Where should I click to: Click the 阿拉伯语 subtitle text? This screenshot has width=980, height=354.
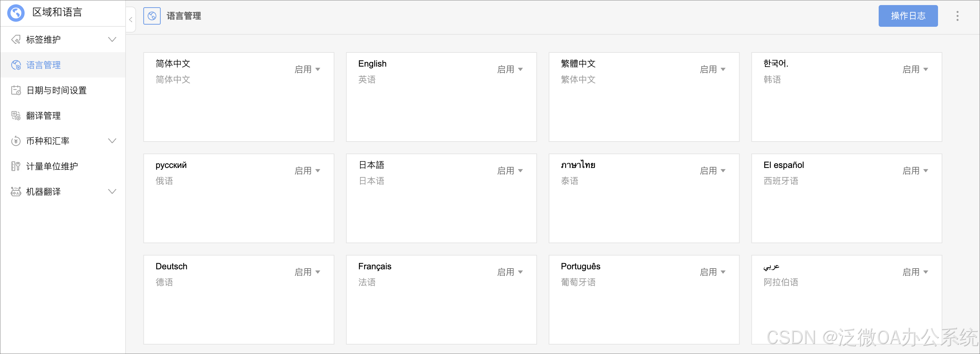click(781, 282)
